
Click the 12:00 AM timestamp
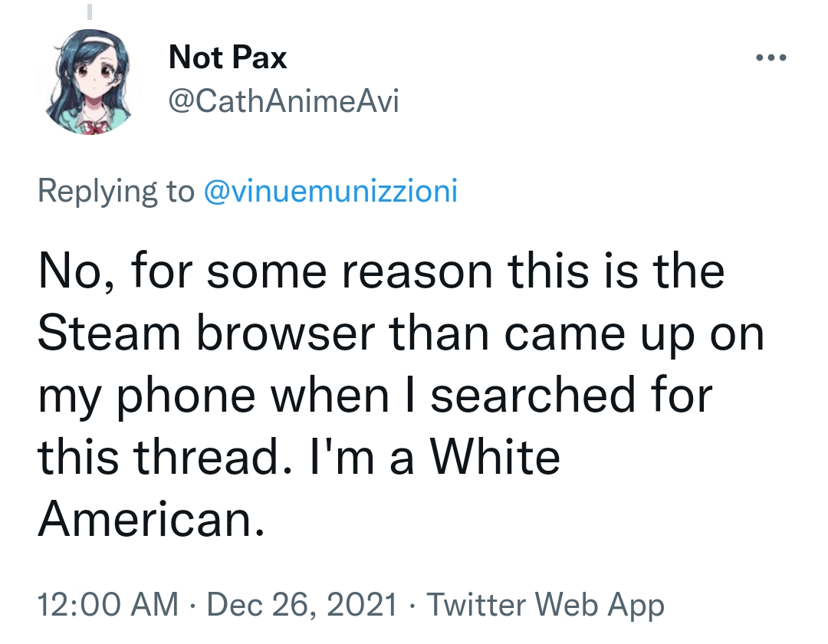coord(107,605)
